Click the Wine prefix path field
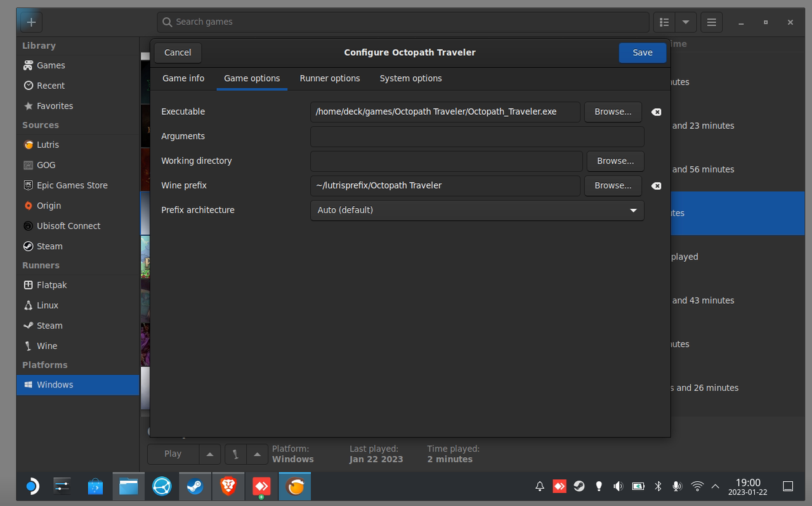812x506 pixels. (445, 186)
